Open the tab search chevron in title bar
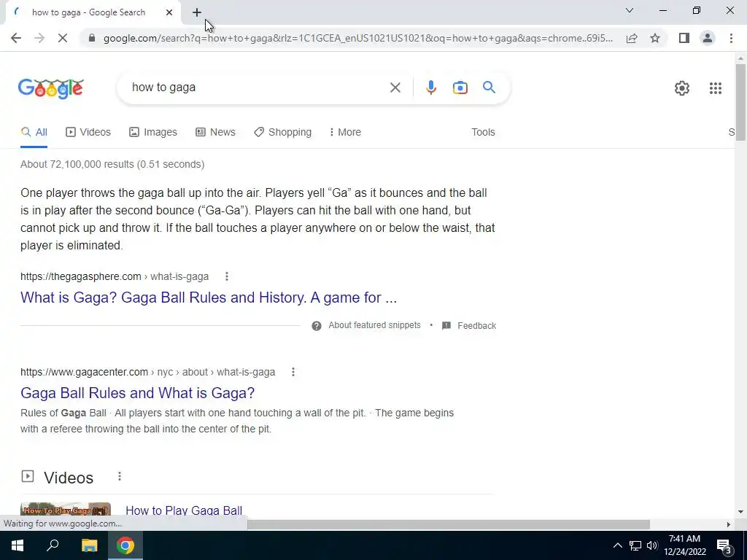Viewport: 747px width, 560px height. (630, 10)
